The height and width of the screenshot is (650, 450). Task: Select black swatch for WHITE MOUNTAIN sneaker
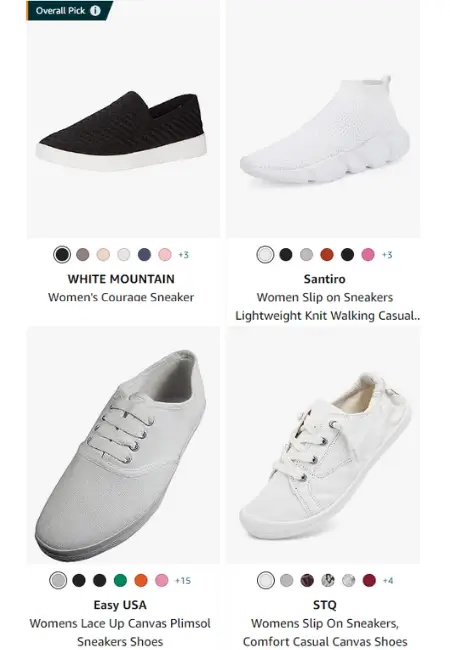click(x=62, y=255)
